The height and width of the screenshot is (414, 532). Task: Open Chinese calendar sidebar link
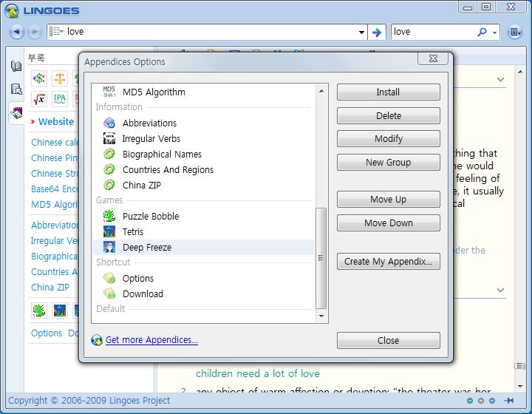click(55, 142)
